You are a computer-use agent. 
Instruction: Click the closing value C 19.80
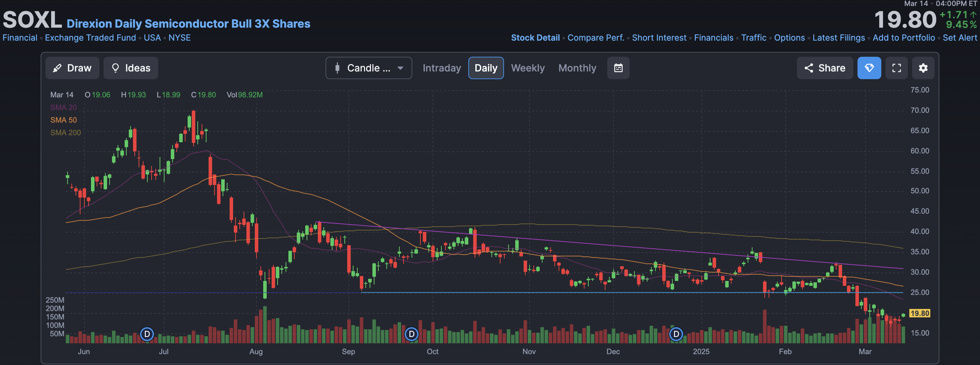coord(203,95)
